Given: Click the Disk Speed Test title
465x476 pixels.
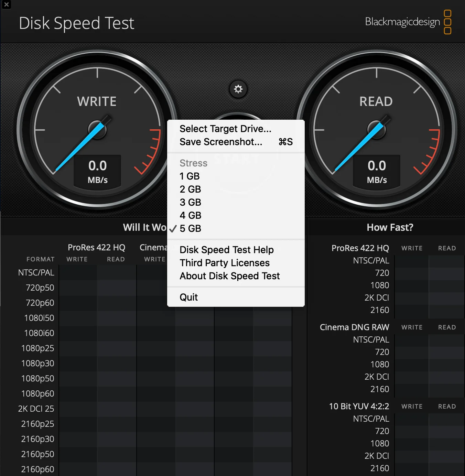Looking at the screenshot, I should coord(76,23).
